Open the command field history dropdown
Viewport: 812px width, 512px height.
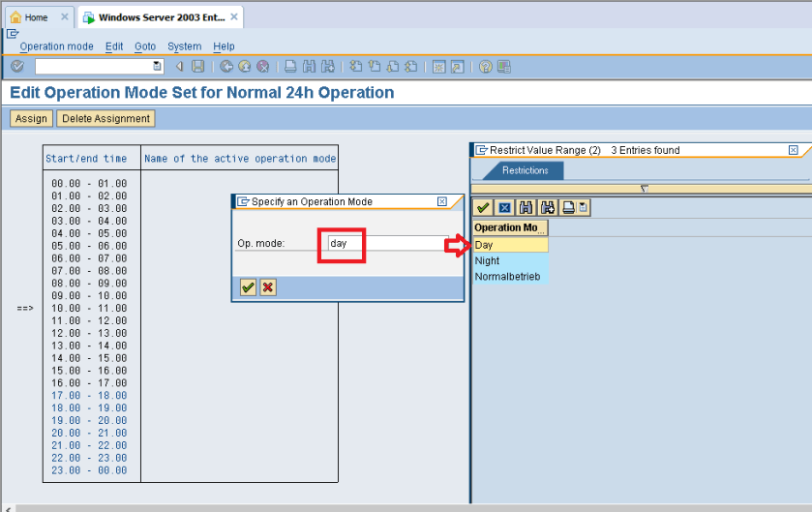157,66
